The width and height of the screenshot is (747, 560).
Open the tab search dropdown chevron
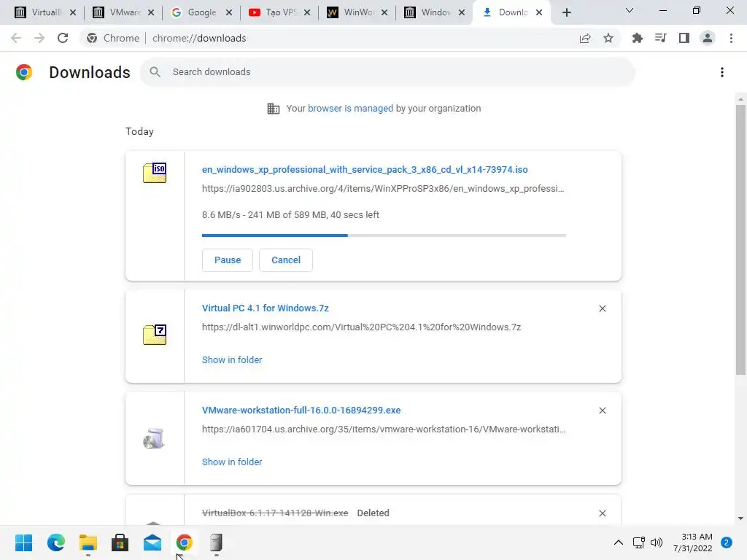pos(630,10)
